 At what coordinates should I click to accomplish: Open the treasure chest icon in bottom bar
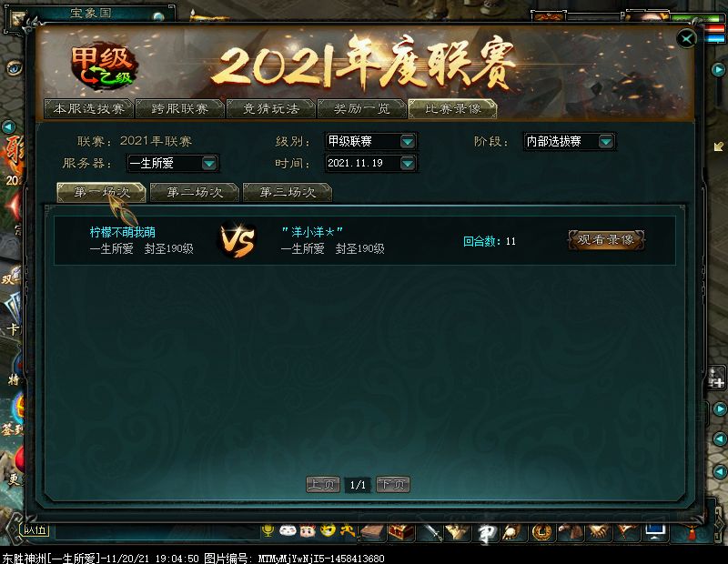401,531
